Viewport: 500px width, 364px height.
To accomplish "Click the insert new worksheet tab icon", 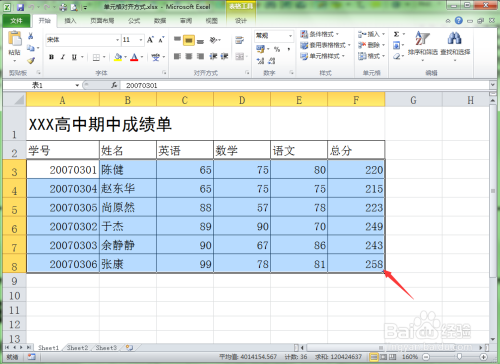I will [129, 348].
